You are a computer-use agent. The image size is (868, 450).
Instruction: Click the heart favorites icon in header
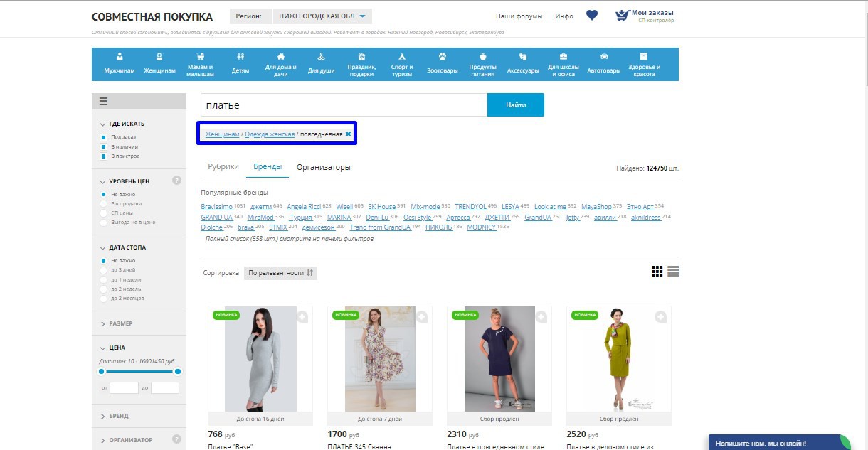click(591, 16)
